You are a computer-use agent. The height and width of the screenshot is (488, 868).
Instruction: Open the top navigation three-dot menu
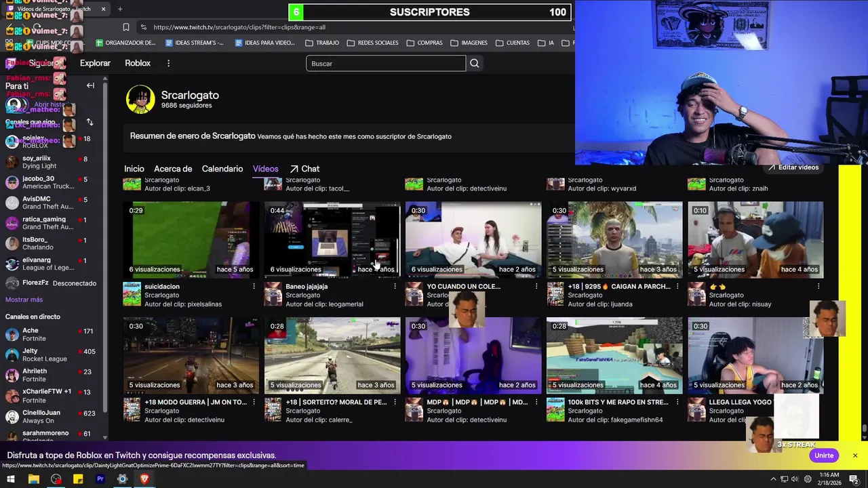click(x=168, y=63)
